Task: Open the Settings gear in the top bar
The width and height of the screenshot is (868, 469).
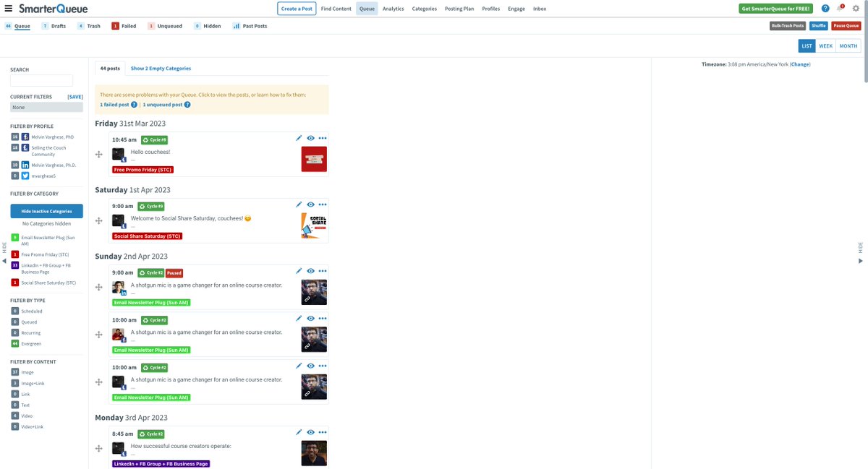Action: click(x=856, y=8)
